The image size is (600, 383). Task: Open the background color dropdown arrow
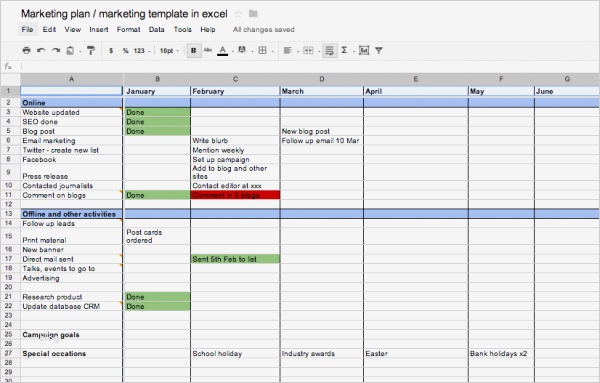click(252, 51)
